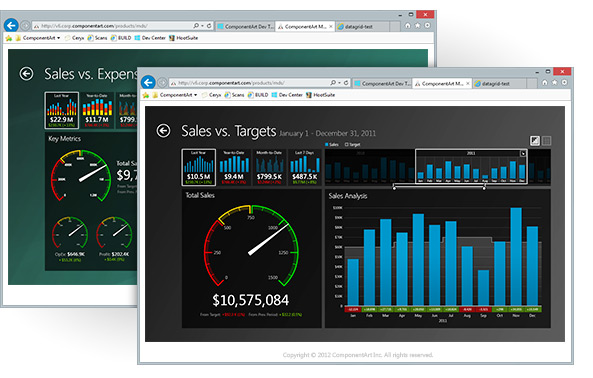Click left handle of timeline range slider

tap(394, 187)
